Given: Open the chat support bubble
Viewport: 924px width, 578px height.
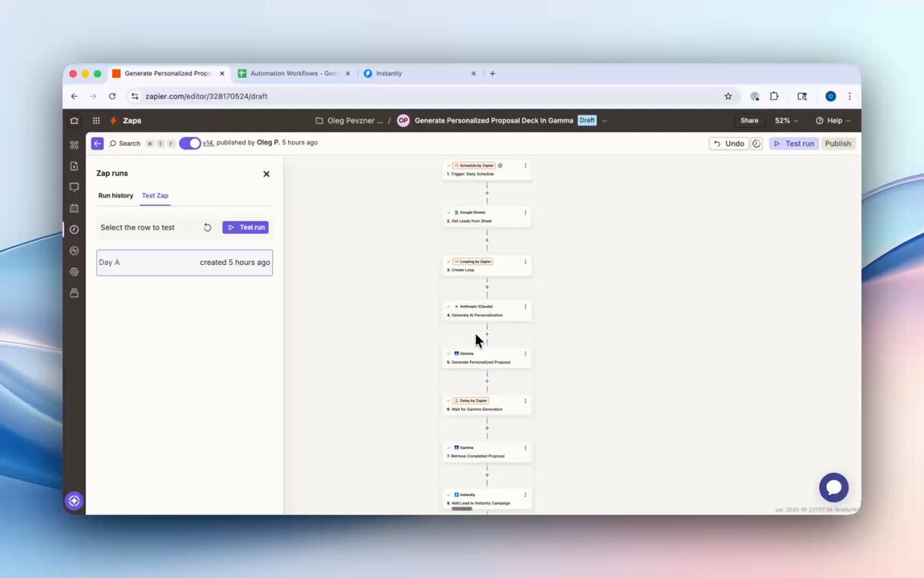Looking at the screenshot, I should click(834, 487).
